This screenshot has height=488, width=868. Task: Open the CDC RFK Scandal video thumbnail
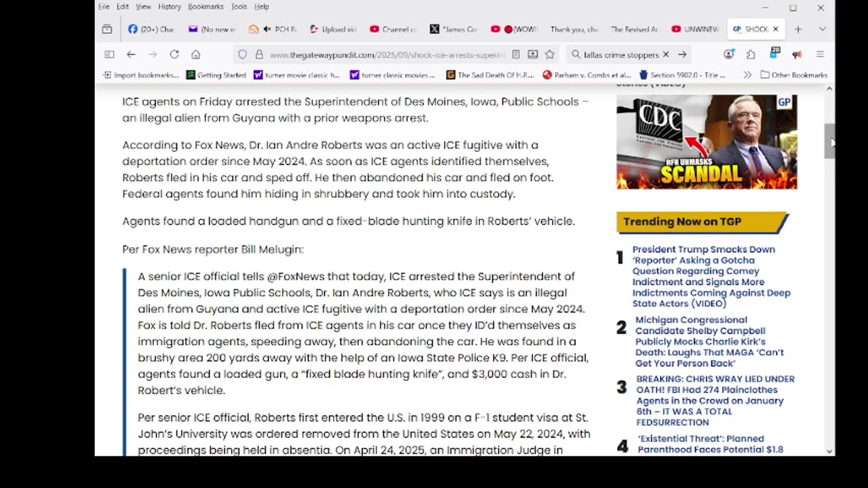tap(707, 142)
